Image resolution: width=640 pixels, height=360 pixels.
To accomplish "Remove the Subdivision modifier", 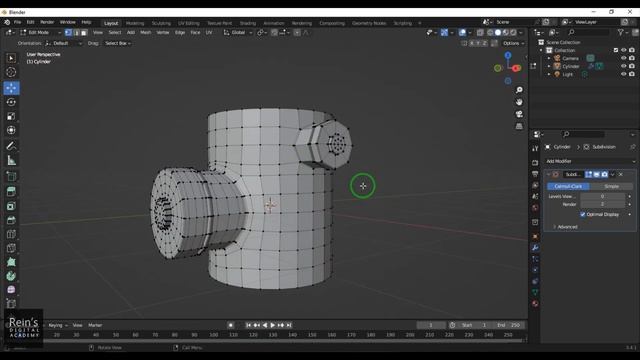I will tap(621, 174).
